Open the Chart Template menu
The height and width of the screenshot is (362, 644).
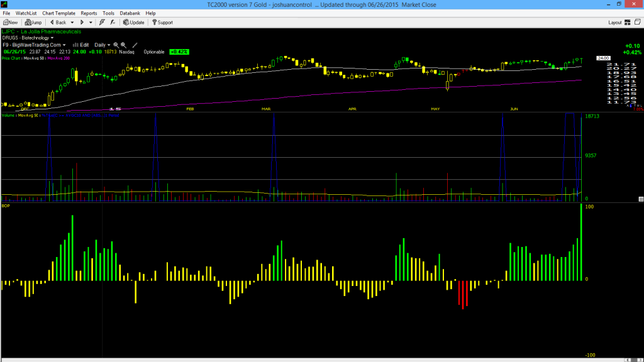pos(58,13)
